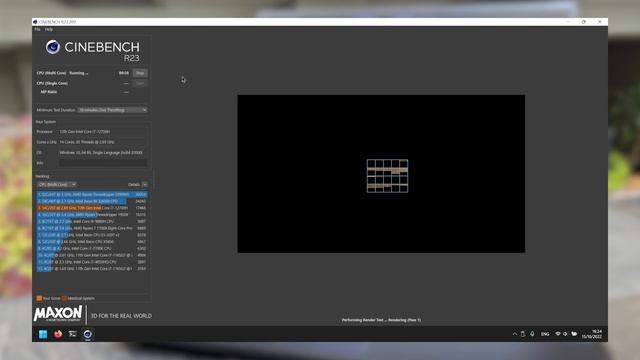640x360 pixels.
Task: Click the CPU (Multi Core) Running label
Action: click(62, 73)
